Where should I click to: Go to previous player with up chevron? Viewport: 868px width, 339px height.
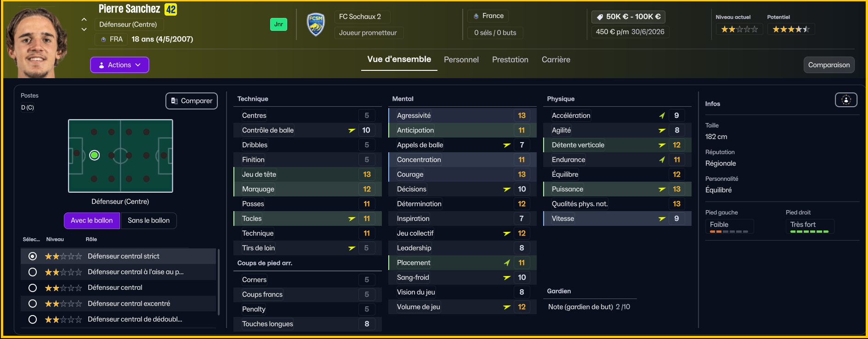(84, 19)
